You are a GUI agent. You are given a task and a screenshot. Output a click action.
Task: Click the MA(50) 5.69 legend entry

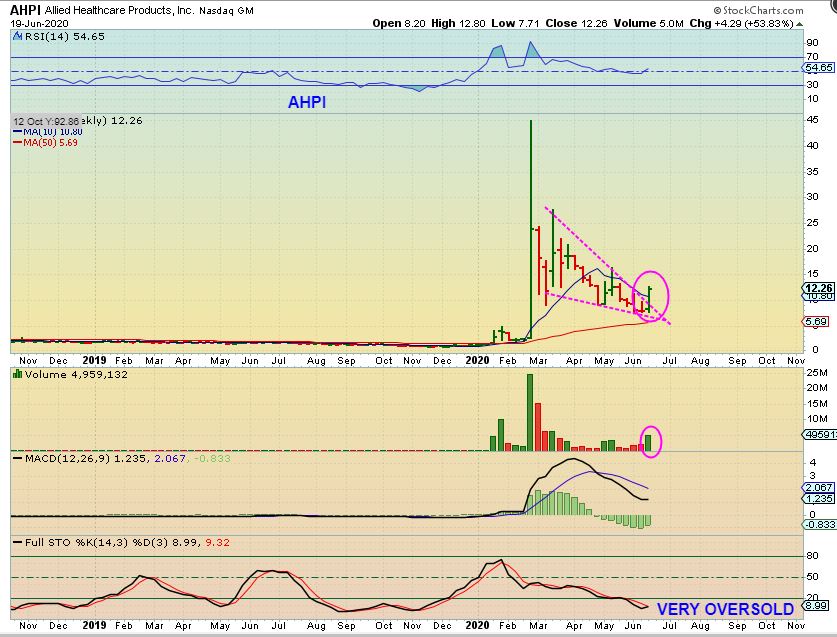coord(45,143)
